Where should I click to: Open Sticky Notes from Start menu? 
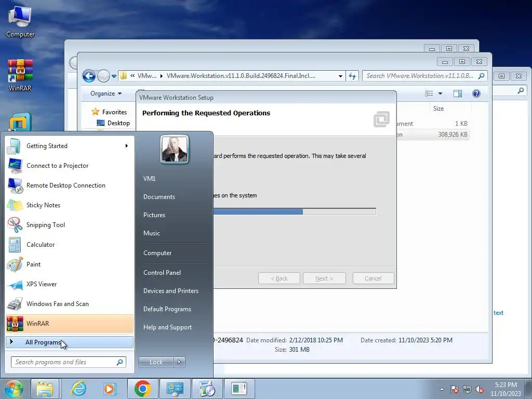(70, 205)
